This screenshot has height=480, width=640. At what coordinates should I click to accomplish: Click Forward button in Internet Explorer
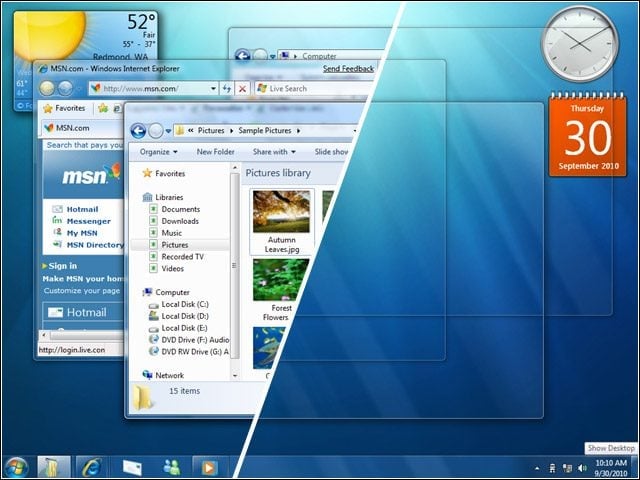tap(65, 88)
